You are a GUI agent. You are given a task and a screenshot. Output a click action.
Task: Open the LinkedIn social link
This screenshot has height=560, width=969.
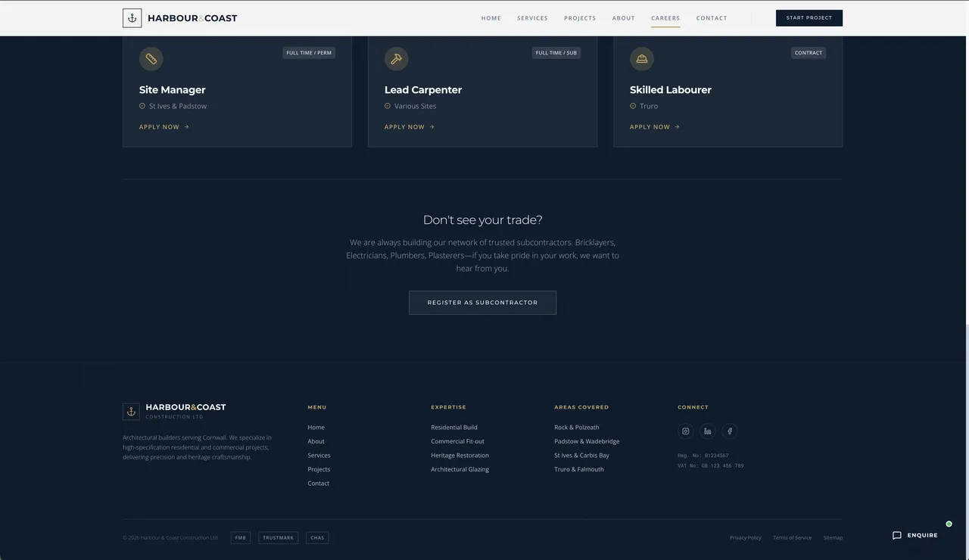(708, 431)
